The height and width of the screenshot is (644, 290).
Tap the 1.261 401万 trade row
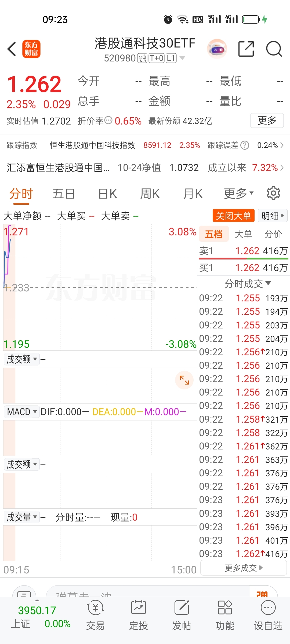[244, 540]
